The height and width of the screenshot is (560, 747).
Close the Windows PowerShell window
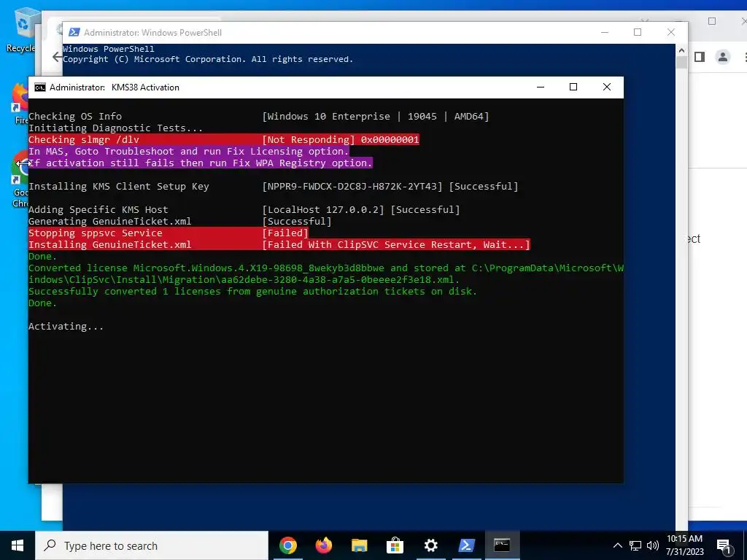coord(671,32)
